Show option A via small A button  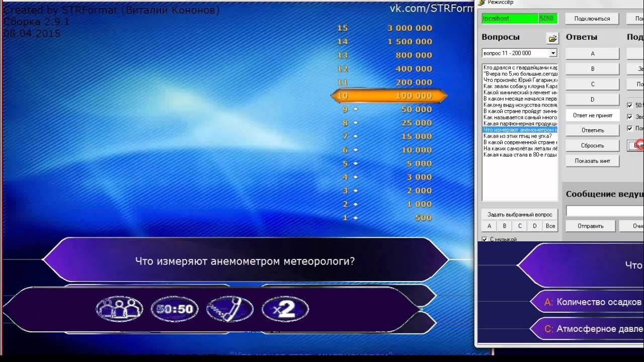click(x=489, y=226)
